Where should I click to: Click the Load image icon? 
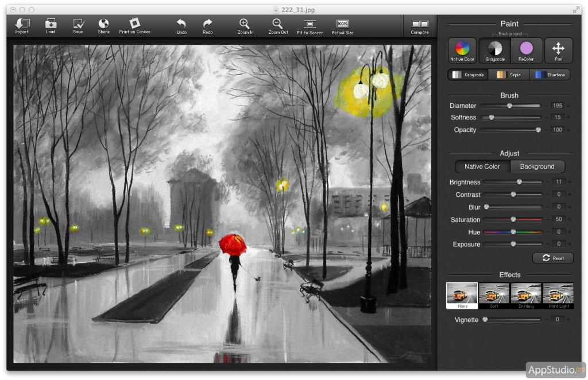[51, 24]
